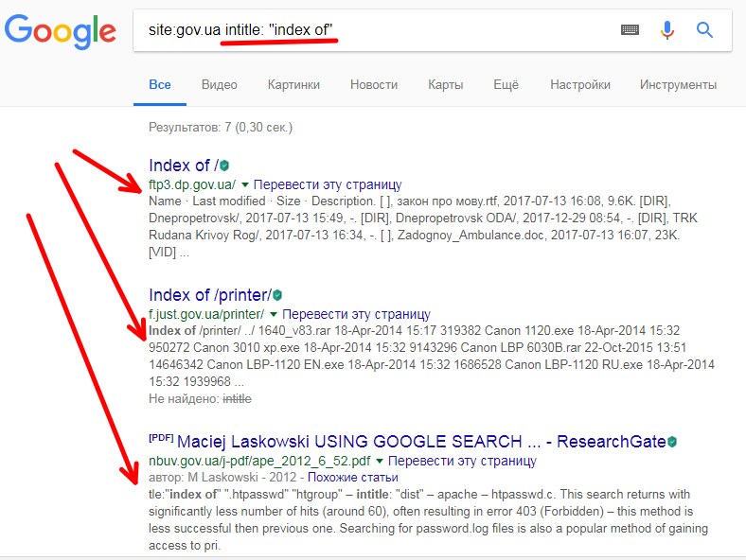This screenshot has width=746, height=560.
Task: Open 'Настройки' search settings
Action: click(x=579, y=85)
